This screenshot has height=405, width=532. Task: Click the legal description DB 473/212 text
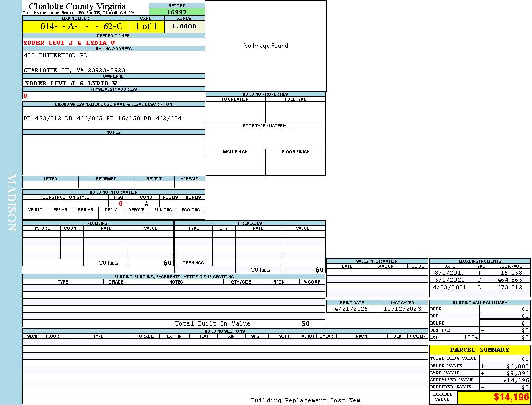(102, 118)
